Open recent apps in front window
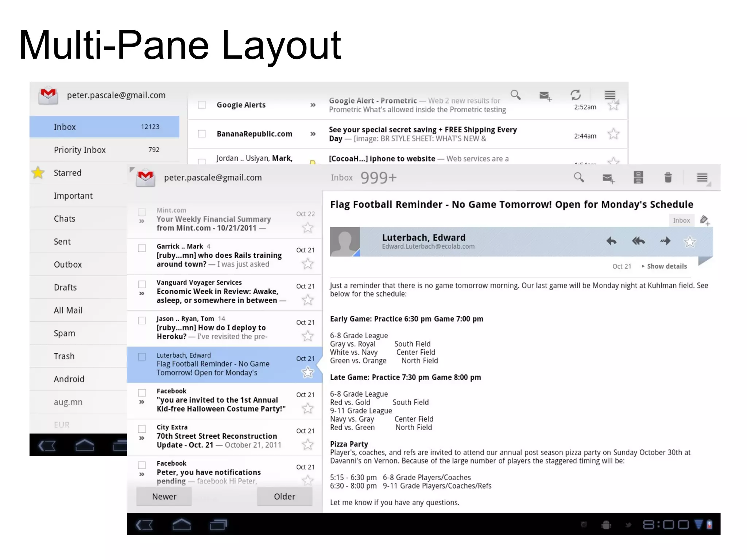The width and height of the screenshot is (747, 560). 218,525
